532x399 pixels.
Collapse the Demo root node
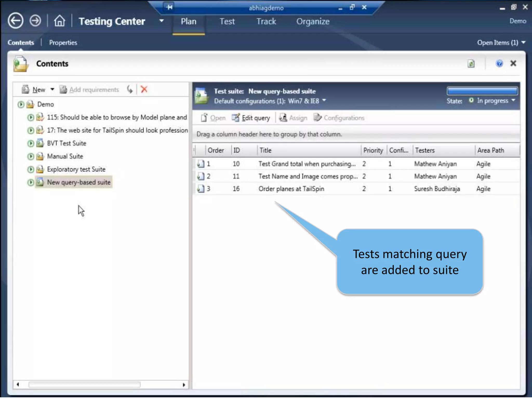21,104
